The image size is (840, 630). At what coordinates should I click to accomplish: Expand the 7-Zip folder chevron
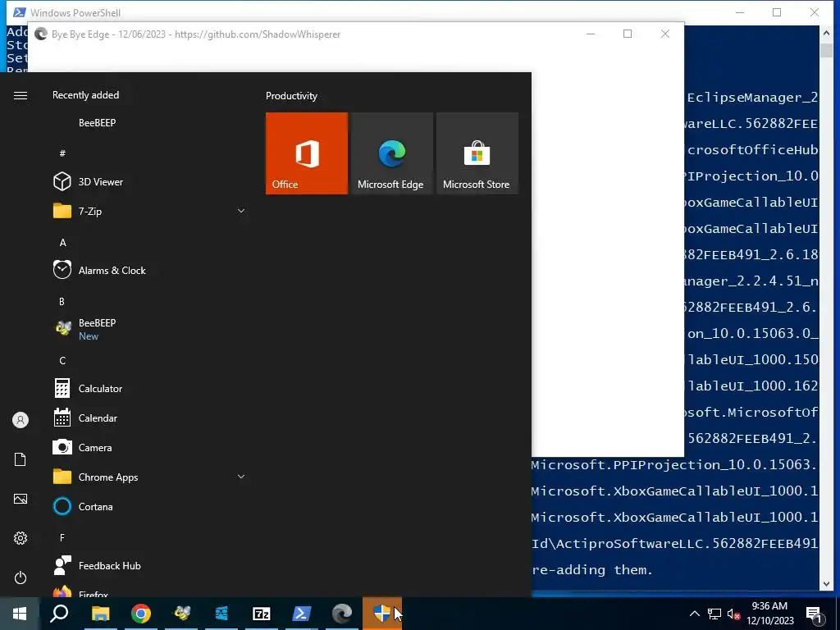point(241,211)
